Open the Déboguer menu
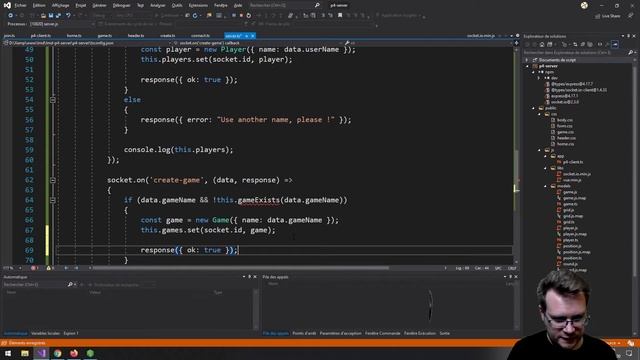The width and height of the screenshot is (640, 360). [121, 5]
